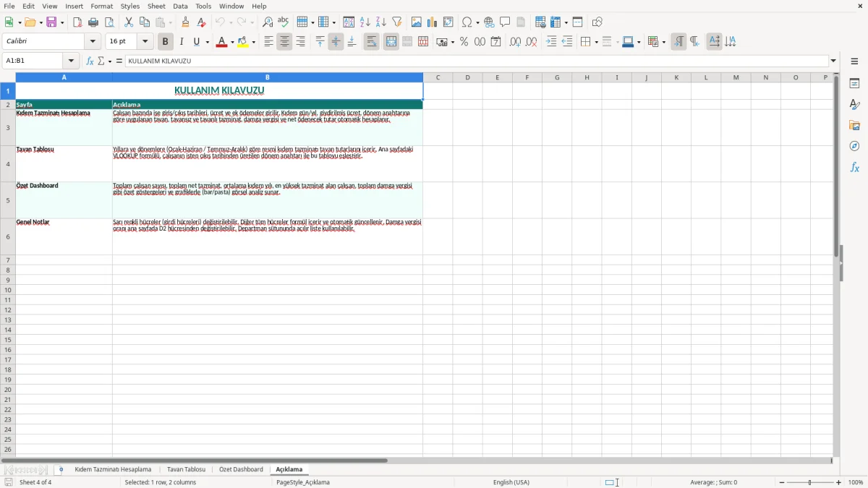The height and width of the screenshot is (488, 868).
Task: Open the Font Color dropdown arrow
Action: click(231, 42)
